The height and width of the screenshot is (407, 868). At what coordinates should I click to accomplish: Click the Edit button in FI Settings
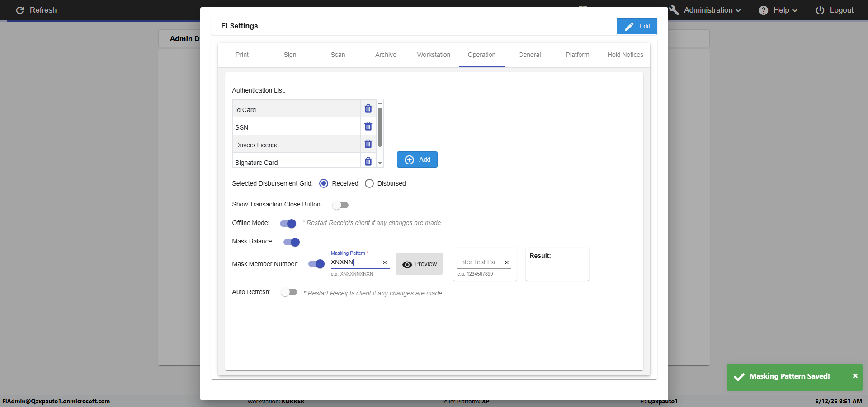point(637,26)
